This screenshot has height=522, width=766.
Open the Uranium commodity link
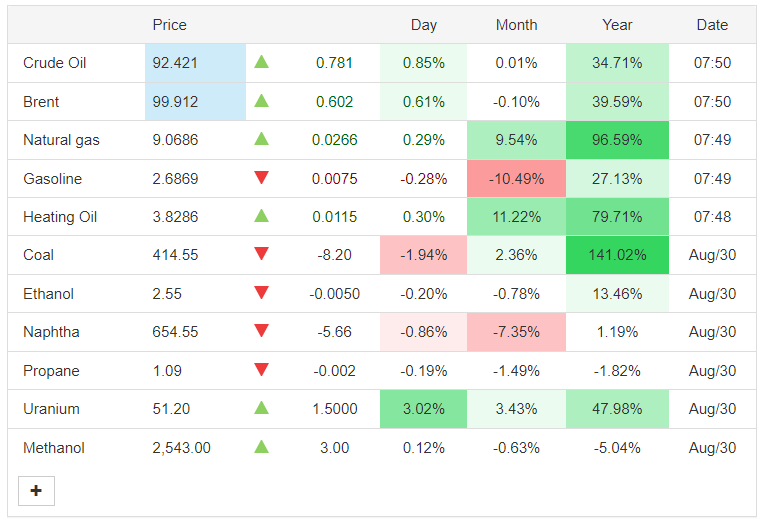coord(51,409)
